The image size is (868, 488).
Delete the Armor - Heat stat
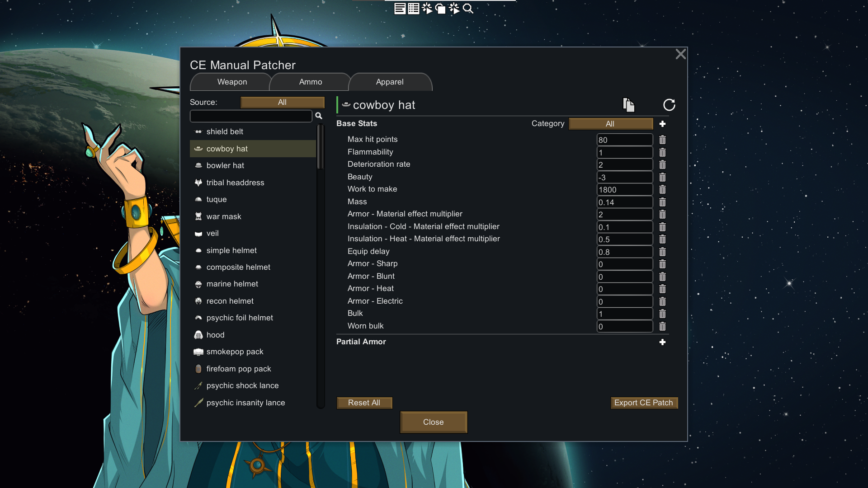point(662,289)
